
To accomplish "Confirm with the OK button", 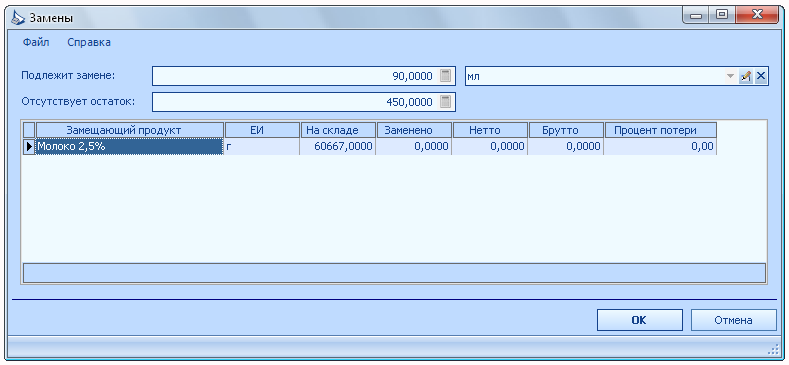I will click(x=640, y=320).
